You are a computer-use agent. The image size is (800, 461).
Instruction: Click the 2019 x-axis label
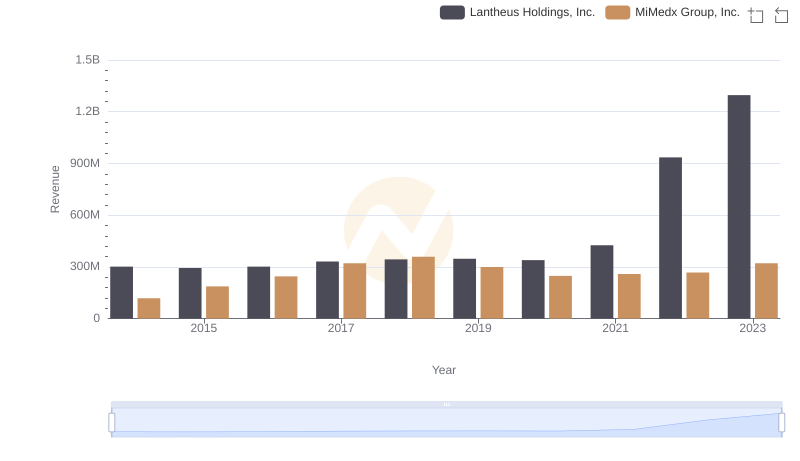[478, 328]
